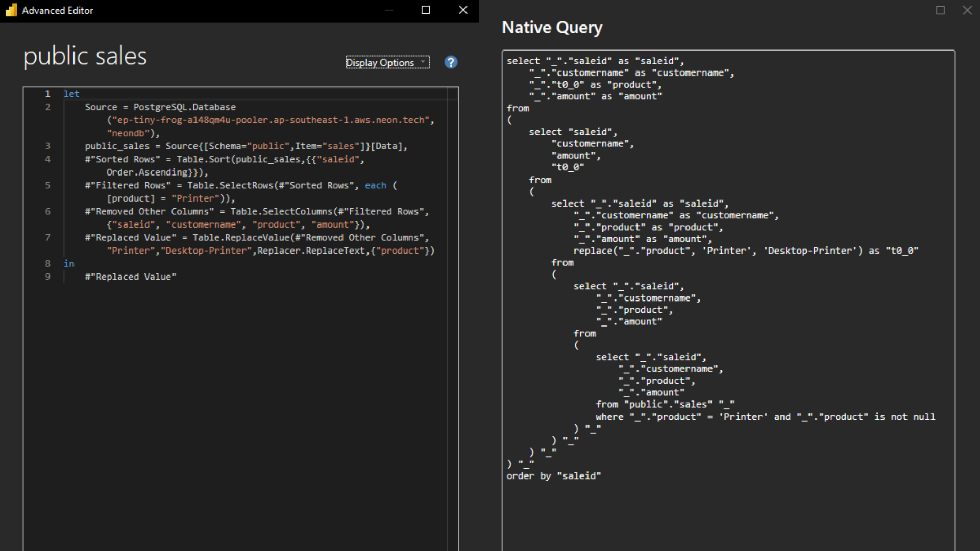
Task: Minimize the Advanced Editor window
Action: click(389, 10)
